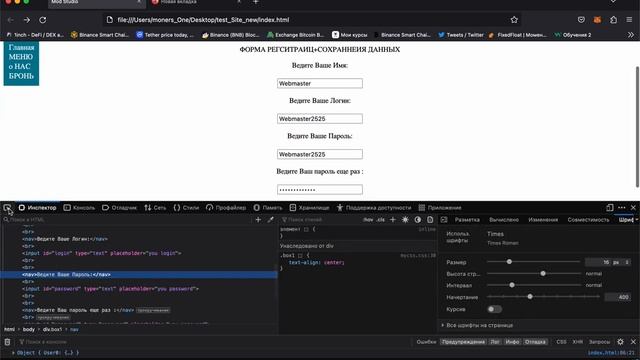The width and height of the screenshot is (640, 360).
Task: Click the Поиск стилей filter field
Action: pyautogui.click(x=320, y=220)
